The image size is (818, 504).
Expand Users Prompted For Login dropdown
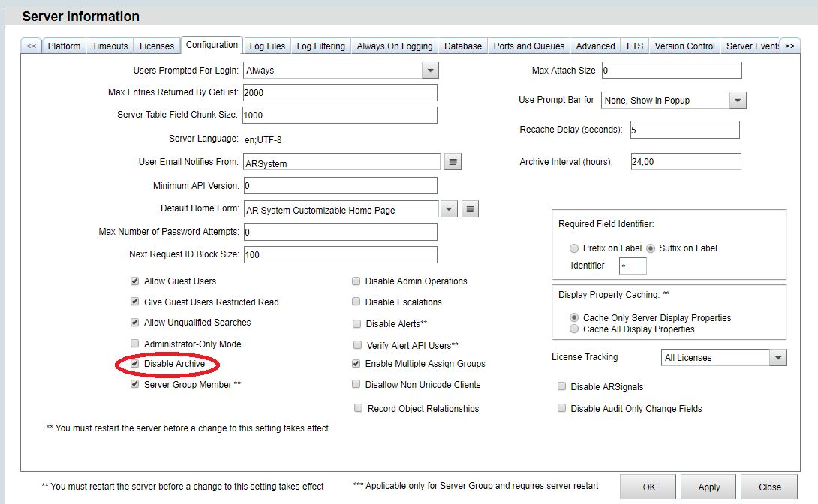pyautogui.click(x=429, y=70)
